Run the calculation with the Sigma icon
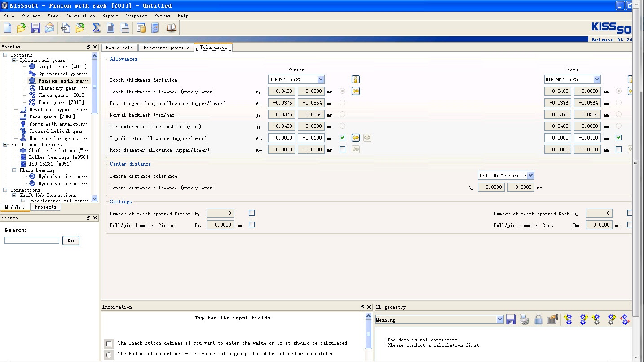Image resolution: width=644 pixels, height=362 pixels. point(96,28)
